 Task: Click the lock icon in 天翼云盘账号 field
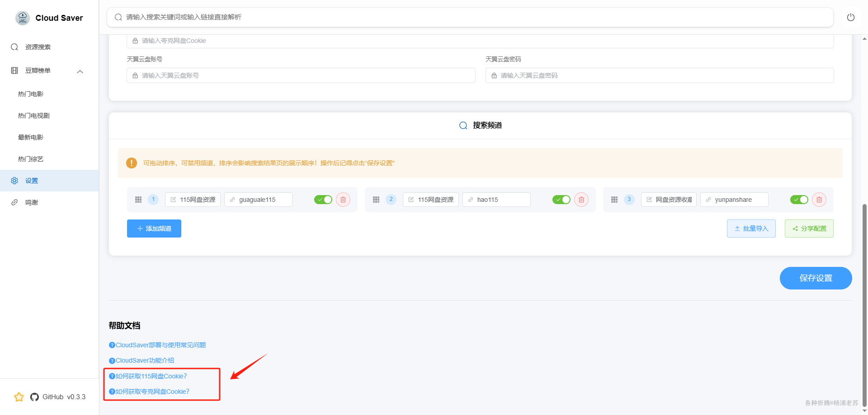[x=135, y=75]
